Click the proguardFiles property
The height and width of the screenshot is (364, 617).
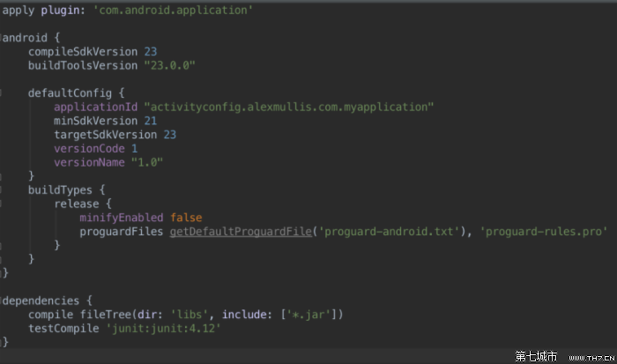[122, 232]
